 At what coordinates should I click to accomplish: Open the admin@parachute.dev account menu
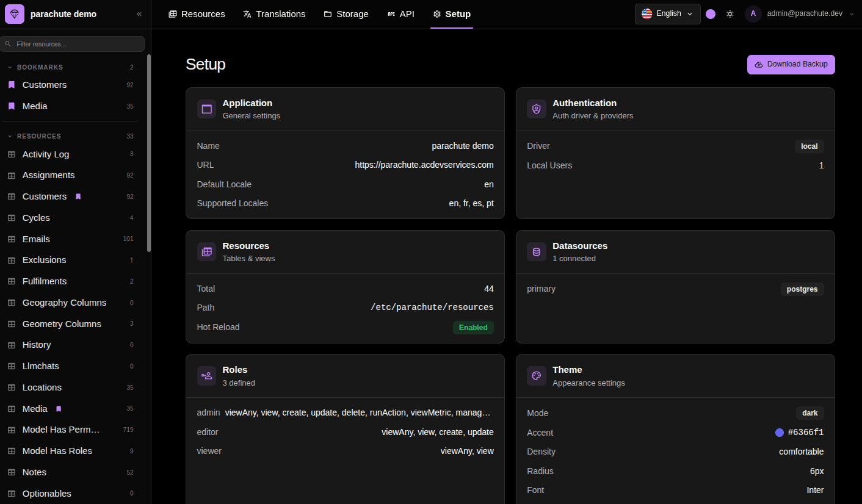pyautogui.click(x=800, y=13)
